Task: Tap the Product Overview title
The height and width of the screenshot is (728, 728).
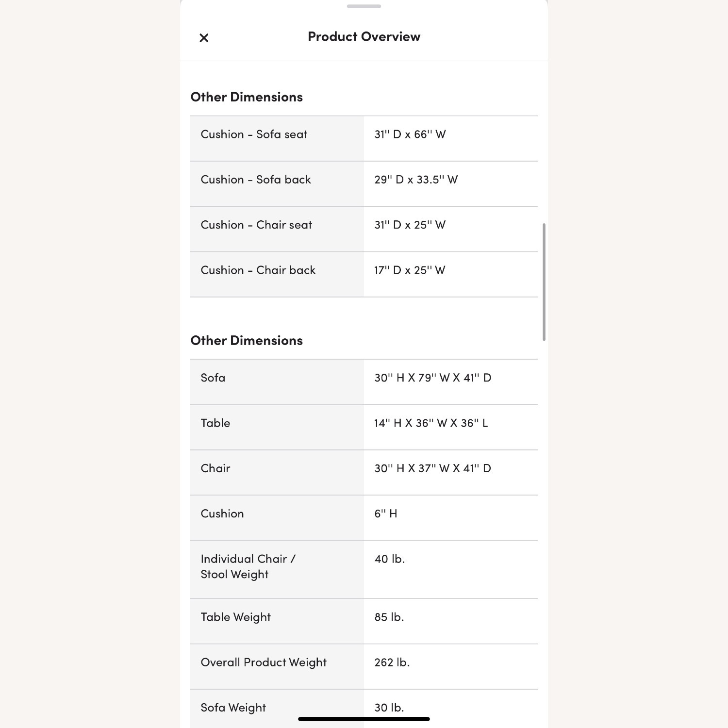Action: click(x=364, y=37)
